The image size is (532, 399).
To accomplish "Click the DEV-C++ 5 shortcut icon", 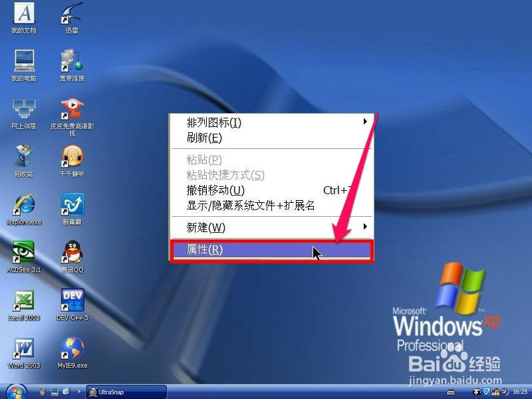I will 72,305.
